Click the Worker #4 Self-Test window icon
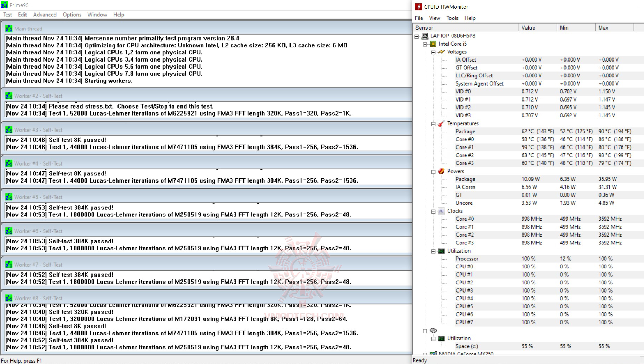644x364 pixels. [x=9, y=163]
